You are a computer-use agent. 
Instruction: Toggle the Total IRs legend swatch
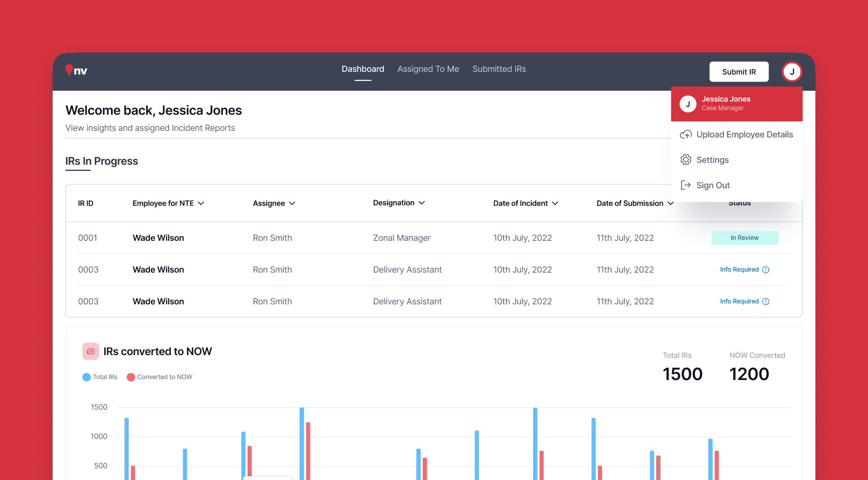click(86, 377)
